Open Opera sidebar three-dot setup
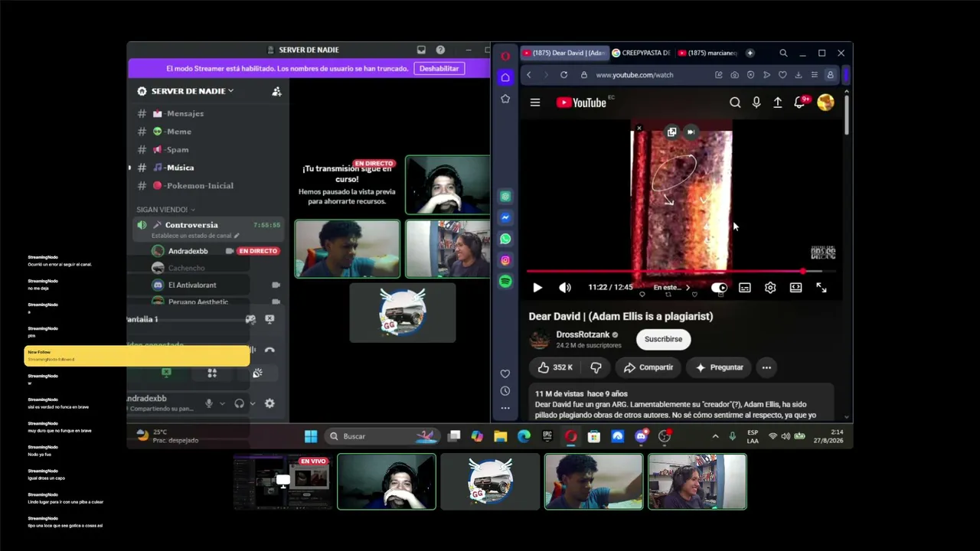 tap(505, 409)
